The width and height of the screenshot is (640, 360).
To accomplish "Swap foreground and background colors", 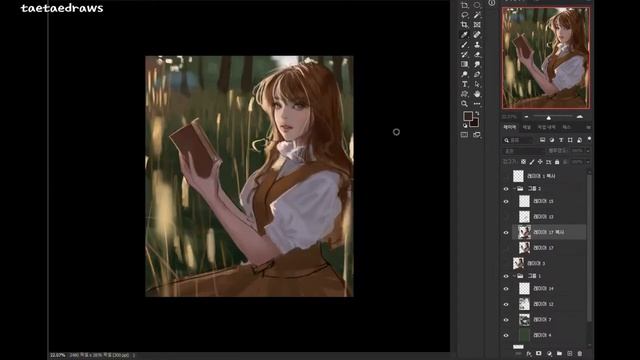I will (477, 113).
